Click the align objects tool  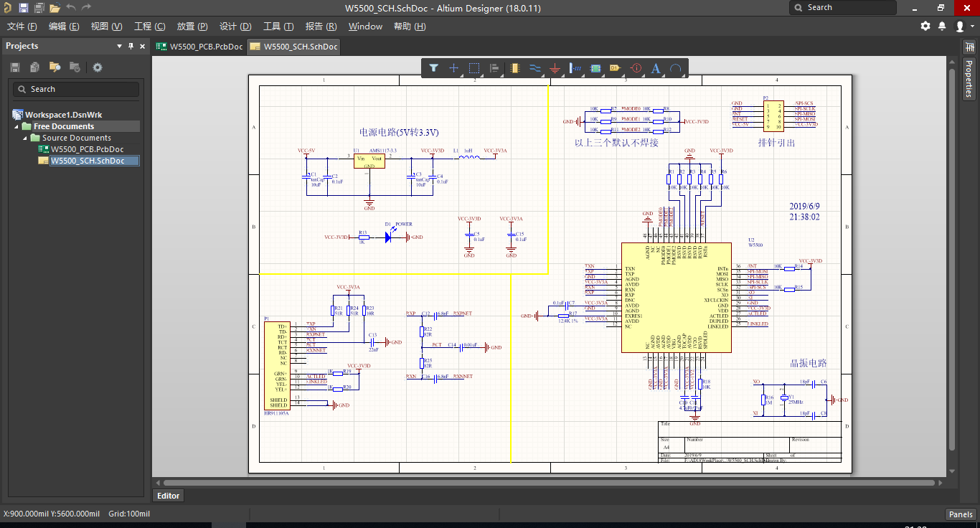coord(494,68)
